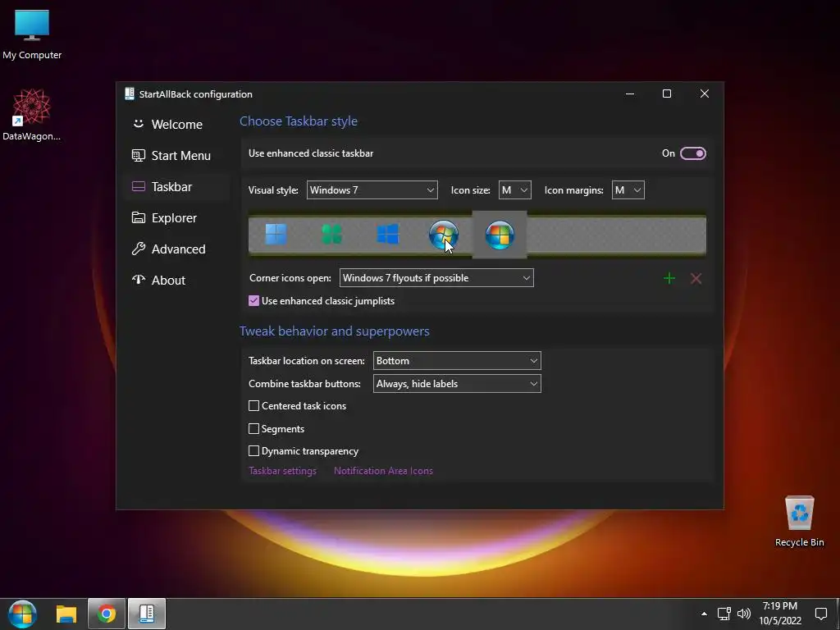Image resolution: width=840 pixels, height=630 pixels.
Task: Maximize the StartAllBack configuration window
Action: pos(667,94)
